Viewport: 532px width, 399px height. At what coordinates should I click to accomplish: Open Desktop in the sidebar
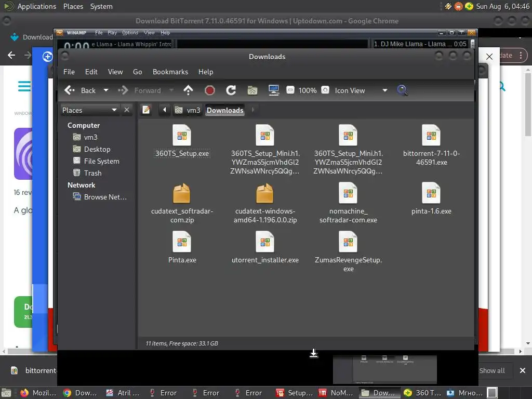click(x=92, y=149)
